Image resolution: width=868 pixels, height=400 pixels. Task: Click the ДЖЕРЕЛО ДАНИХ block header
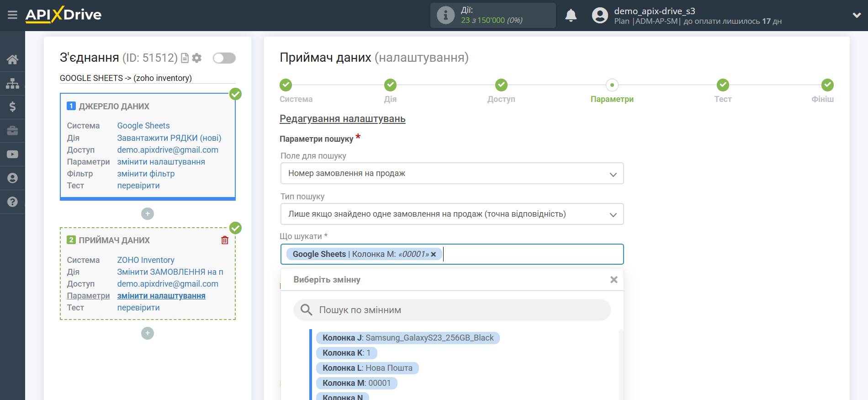pyautogui.click(x=114, y=107)
